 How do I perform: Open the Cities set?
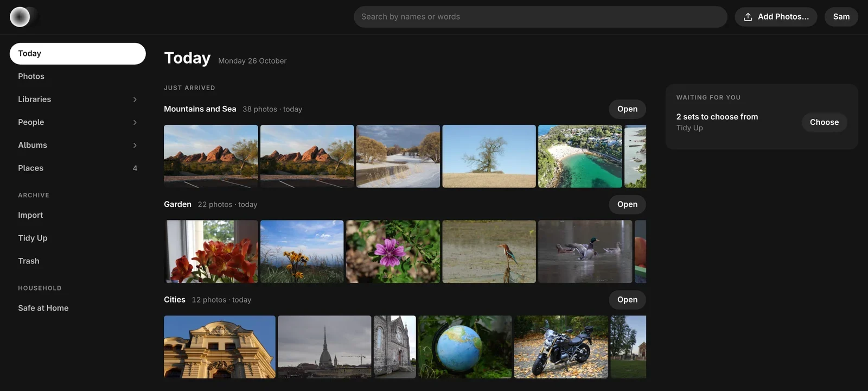[x=627, y=300]
